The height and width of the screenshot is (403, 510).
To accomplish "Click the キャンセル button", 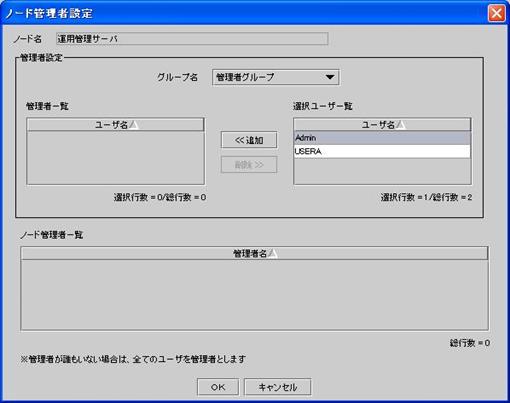I will tap(278, 387).
